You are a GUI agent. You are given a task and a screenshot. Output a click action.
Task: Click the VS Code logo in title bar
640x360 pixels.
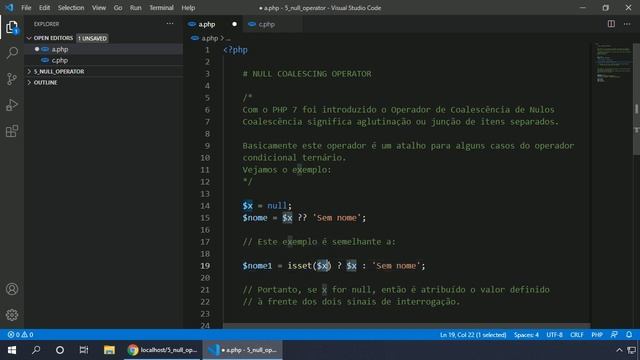(9, 7)
